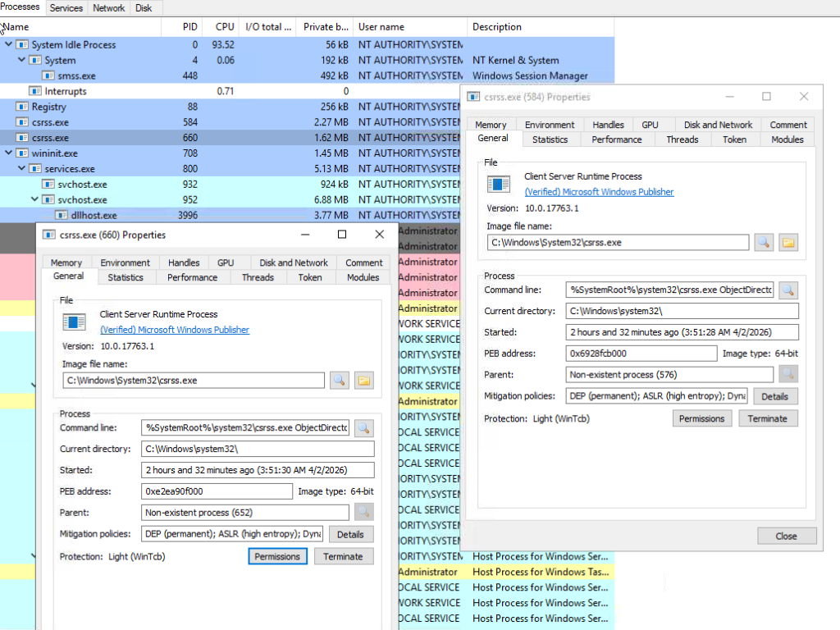840x630 pixels.
Task: Click the folder icon in csrss.exe (660) Properties
Action: tap(364, 380)
